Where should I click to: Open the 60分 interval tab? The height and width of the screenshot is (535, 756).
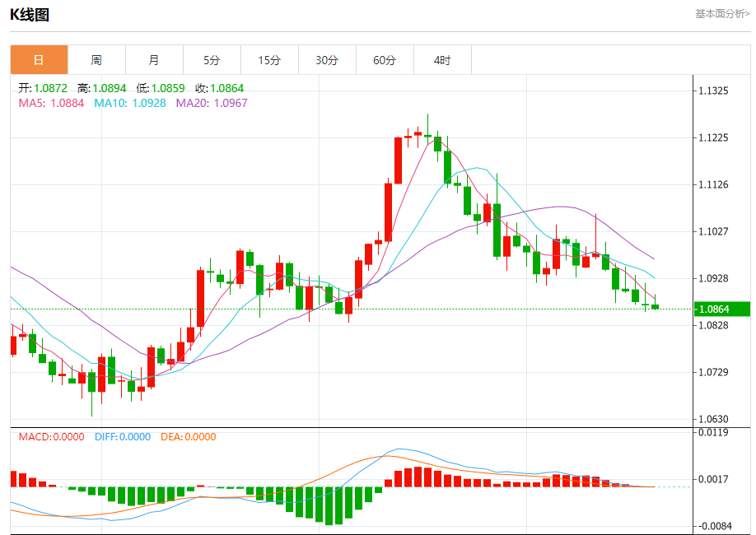click(x=385, y=60)
